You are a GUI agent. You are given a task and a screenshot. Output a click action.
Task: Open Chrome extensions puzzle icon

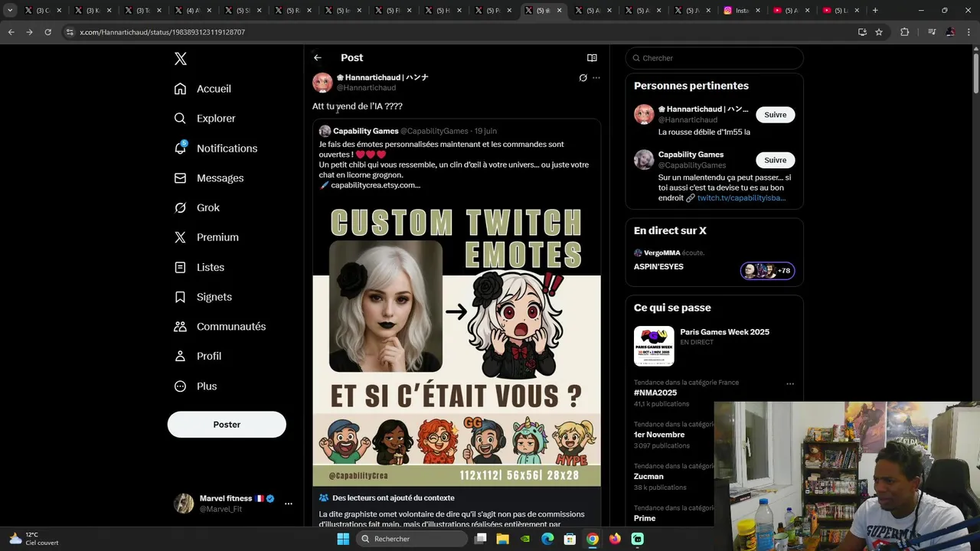click(x=904, y=32)
